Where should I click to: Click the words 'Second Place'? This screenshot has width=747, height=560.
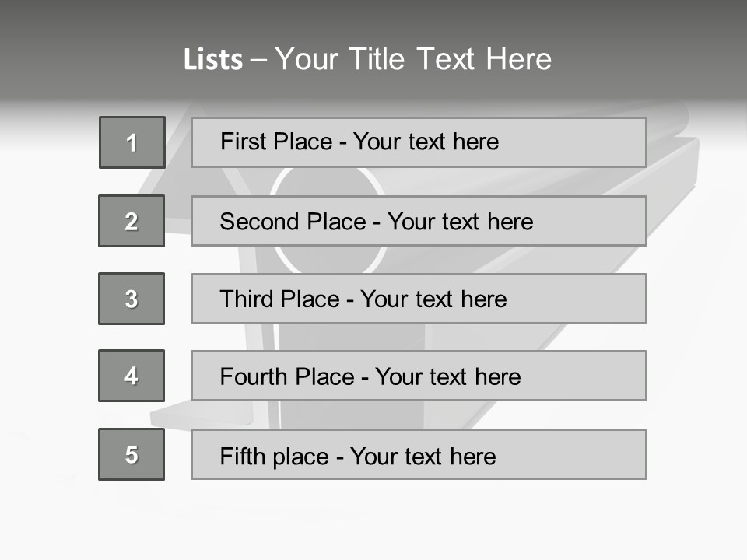pyautogui.click(x=293, y=222)
